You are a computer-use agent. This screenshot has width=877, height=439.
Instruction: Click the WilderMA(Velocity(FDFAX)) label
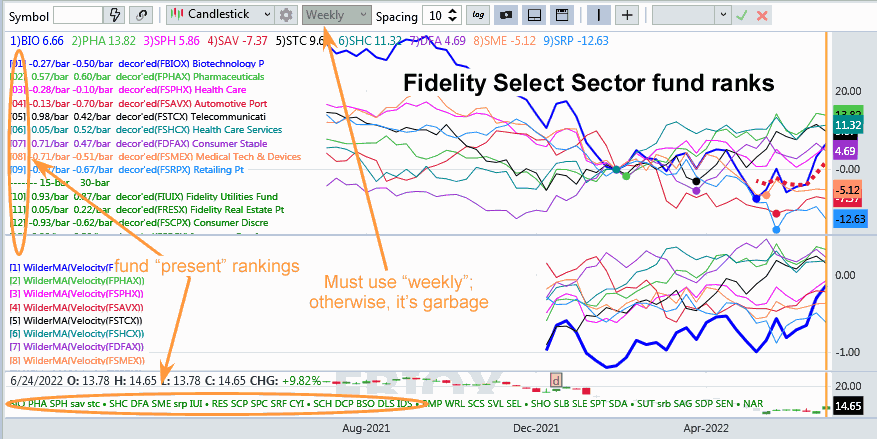click(77, 347)
